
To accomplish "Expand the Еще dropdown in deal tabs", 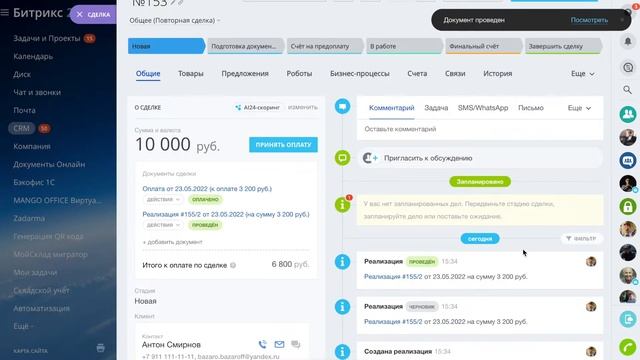I will tap(582, 73).
